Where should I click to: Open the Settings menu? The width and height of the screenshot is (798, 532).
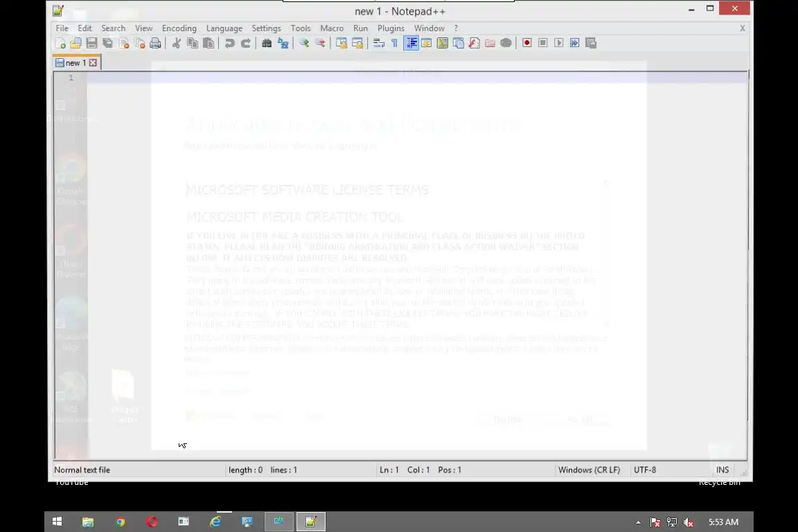pos(266,28)
